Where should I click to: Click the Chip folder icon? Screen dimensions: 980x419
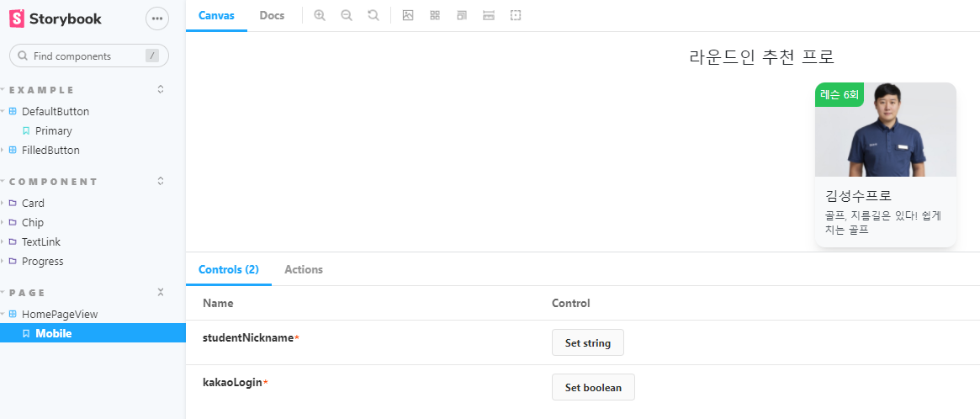click(x=13, y=223)
